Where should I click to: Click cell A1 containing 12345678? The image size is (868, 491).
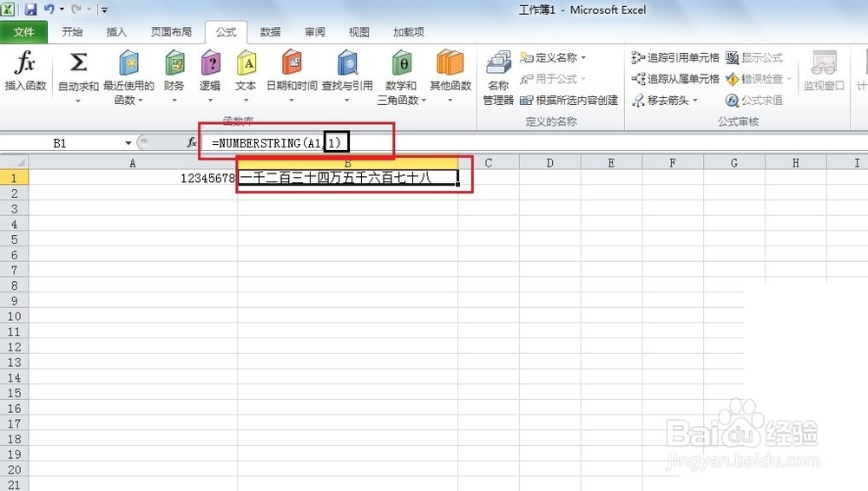133,178
